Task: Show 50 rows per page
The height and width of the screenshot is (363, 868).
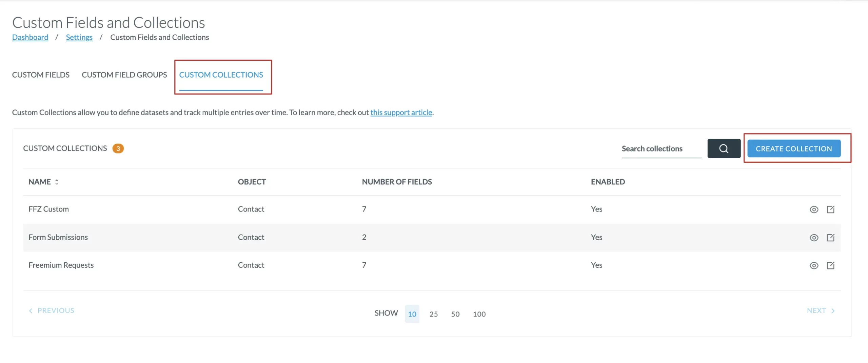Action: (455, 314)
